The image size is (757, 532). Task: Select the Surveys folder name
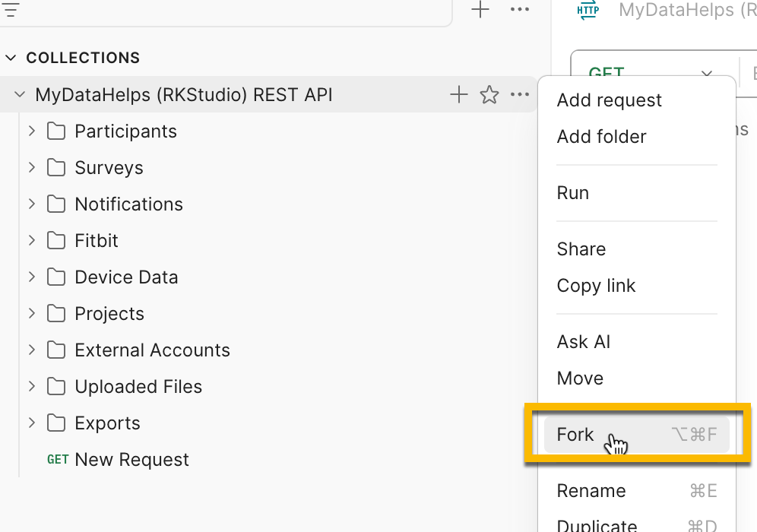pos(109,167)
